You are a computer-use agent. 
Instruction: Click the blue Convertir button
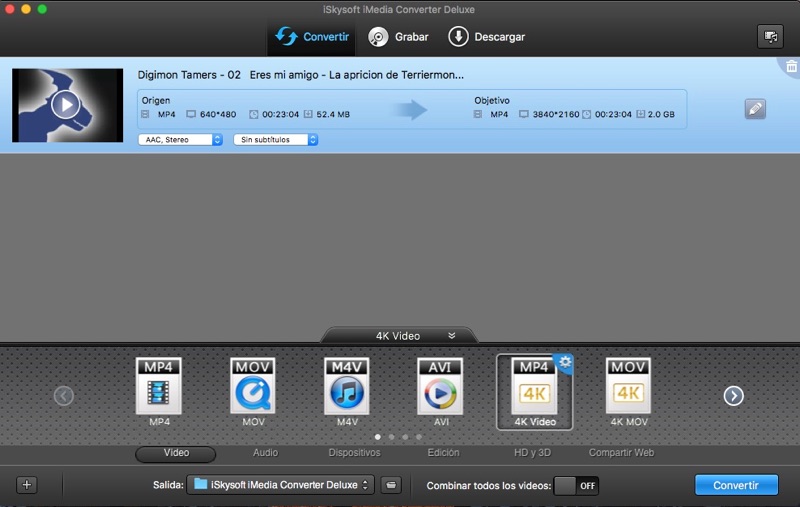tap(736, 485)
